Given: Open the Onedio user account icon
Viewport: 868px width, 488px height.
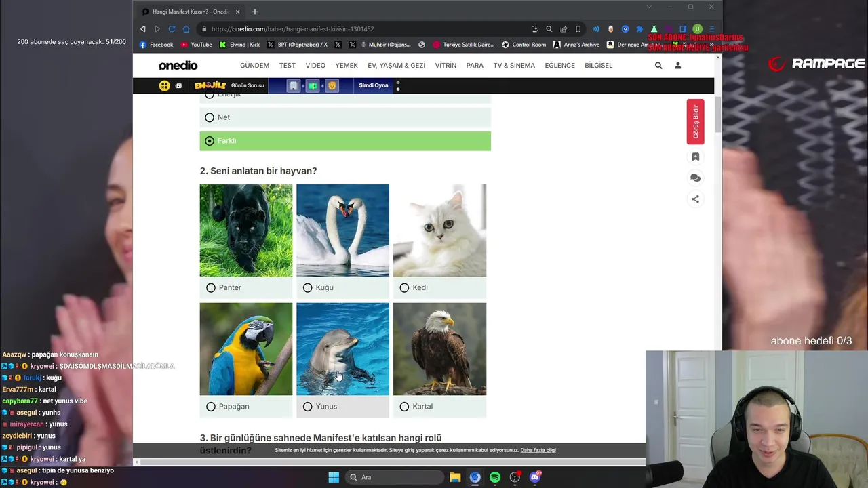Looking at the screenshot, I should (x=677, y=66).
